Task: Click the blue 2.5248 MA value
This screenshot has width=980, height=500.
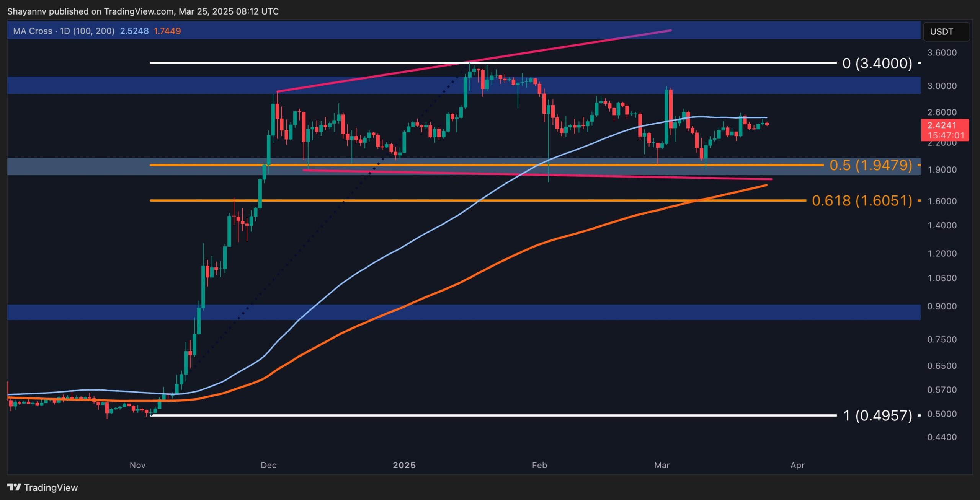Action: click(134, 31)
